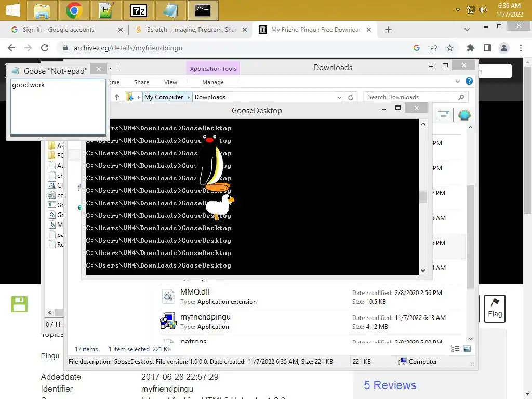
Task: Click the green floppy save icon
Action: tap(19, 303)
